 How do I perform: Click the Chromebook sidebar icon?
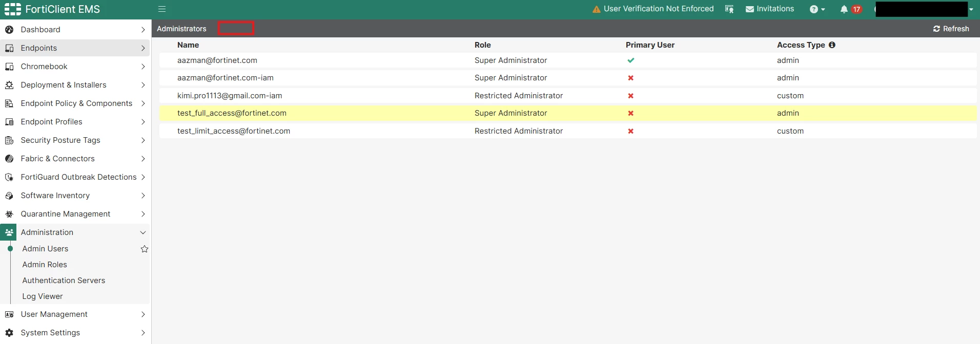[9, 67]
